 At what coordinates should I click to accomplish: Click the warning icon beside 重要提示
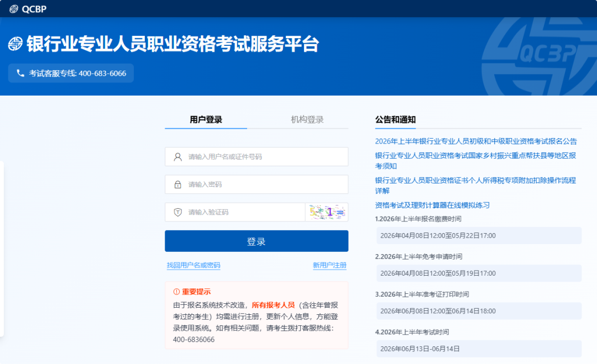tap(176, 292)
